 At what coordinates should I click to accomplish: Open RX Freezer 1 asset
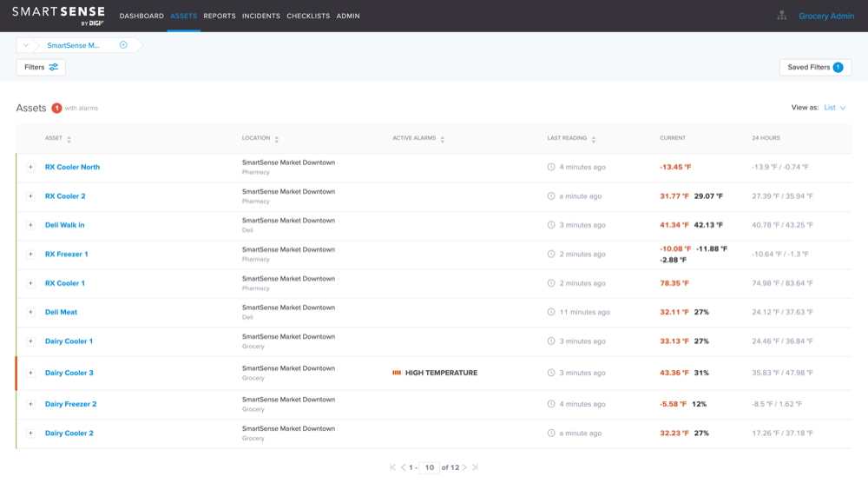67,255
